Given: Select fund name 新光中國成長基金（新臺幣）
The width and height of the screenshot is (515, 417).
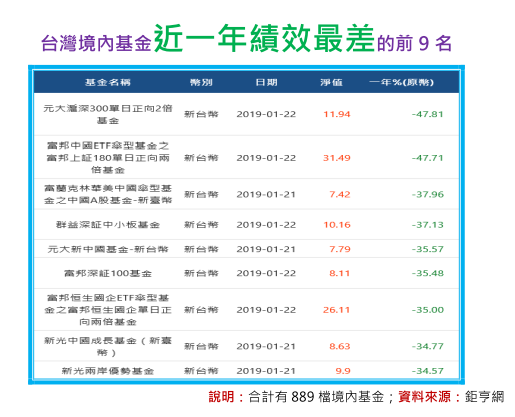Looking at the screenshot, I should 108,346.
